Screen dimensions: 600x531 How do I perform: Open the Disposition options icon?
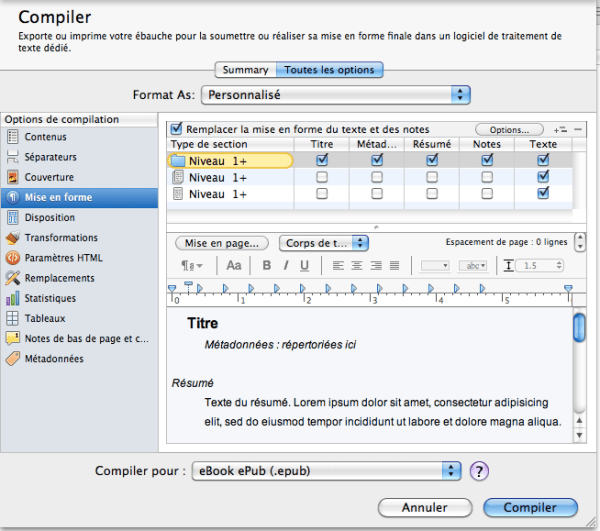(x=13, y=217)
